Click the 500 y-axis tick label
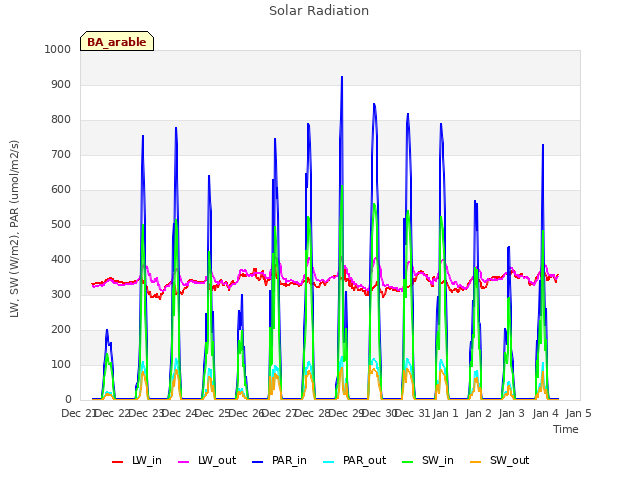 61,224
